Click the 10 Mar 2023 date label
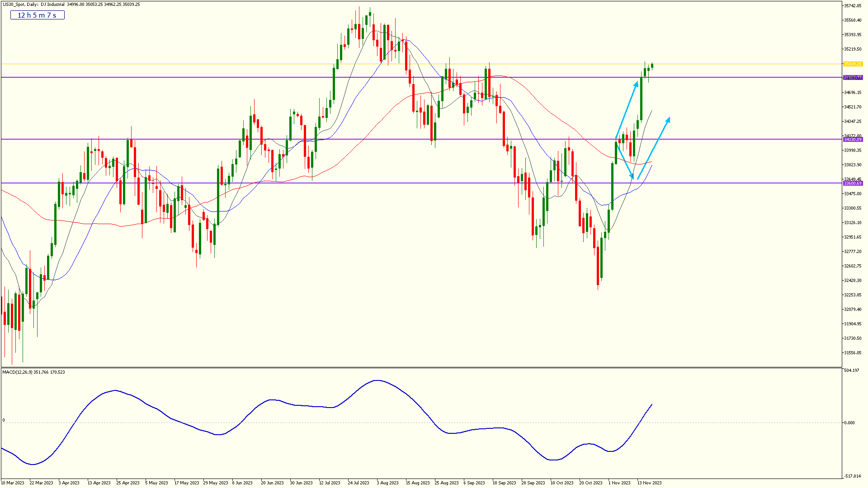This screenshot has height=488, width=868. pyautogui.click(x=13, y=483)
